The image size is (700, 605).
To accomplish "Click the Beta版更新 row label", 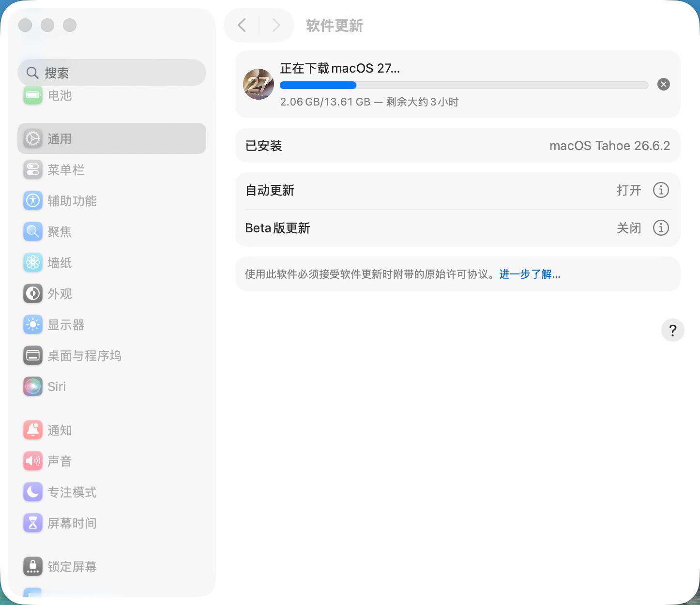I will (277, 228).
